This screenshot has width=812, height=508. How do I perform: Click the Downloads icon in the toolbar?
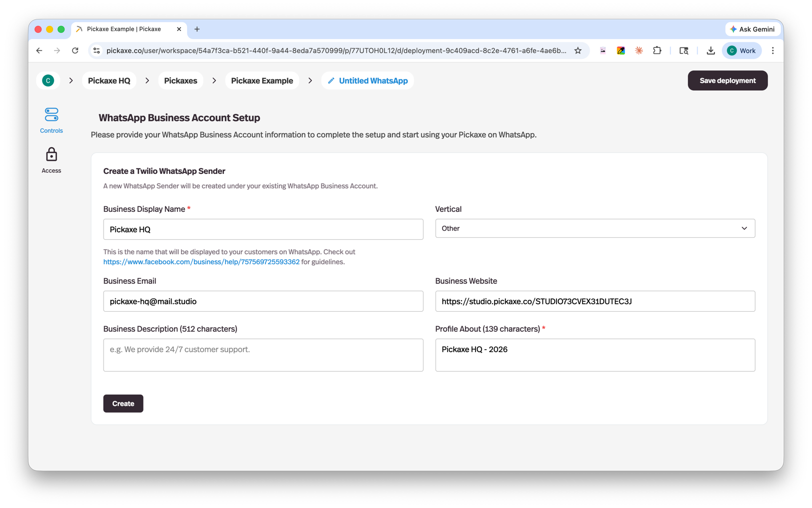tap(710, 50)
